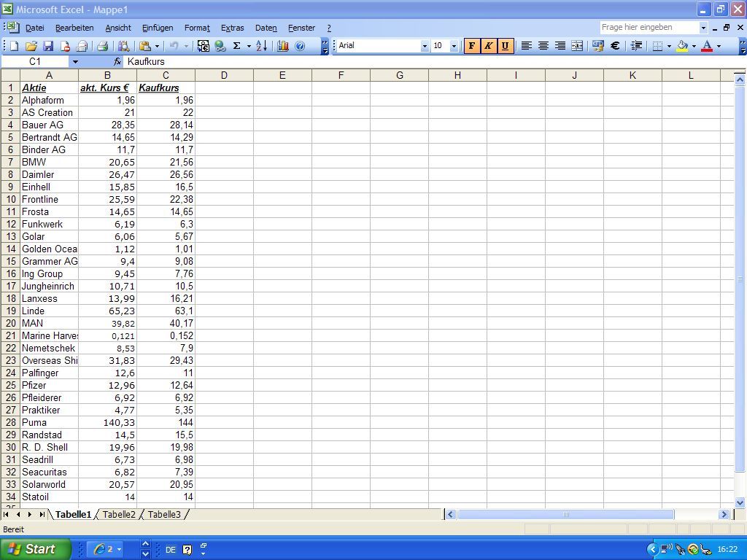Apply cell borders with the border icon
The image size is (747, 560).
point(657,46)
